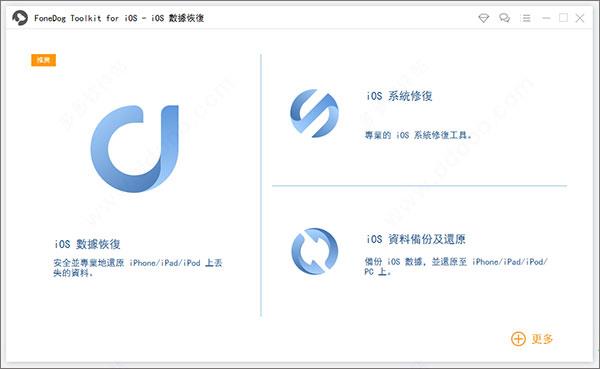Image resolution: width=600 pixels, height=369 pixels.
Task: Open the iOS 數據恢復 large circular icon
Action: coord(135,149)
